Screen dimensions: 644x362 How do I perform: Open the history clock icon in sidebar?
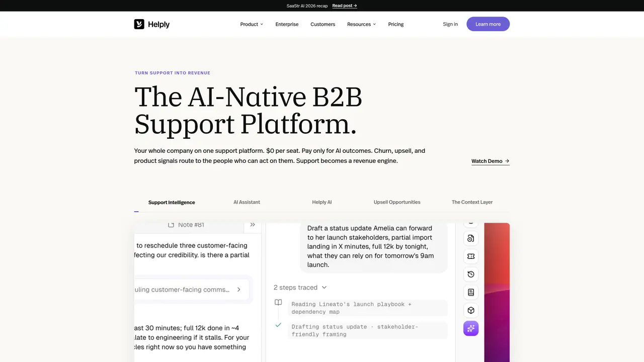click(471, 275)
